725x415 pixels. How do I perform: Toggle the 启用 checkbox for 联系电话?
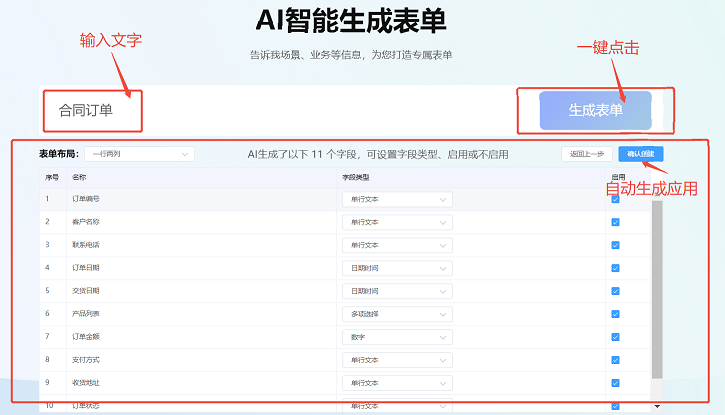615,245
